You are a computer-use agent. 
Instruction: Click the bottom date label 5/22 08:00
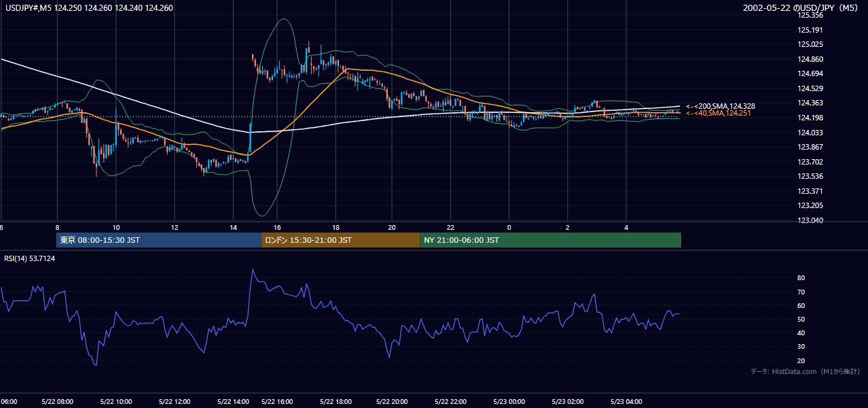(57, 401)
